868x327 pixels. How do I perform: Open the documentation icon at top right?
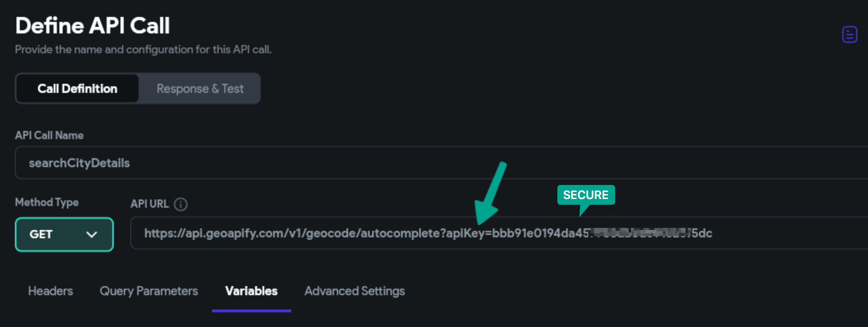point(849,34)
